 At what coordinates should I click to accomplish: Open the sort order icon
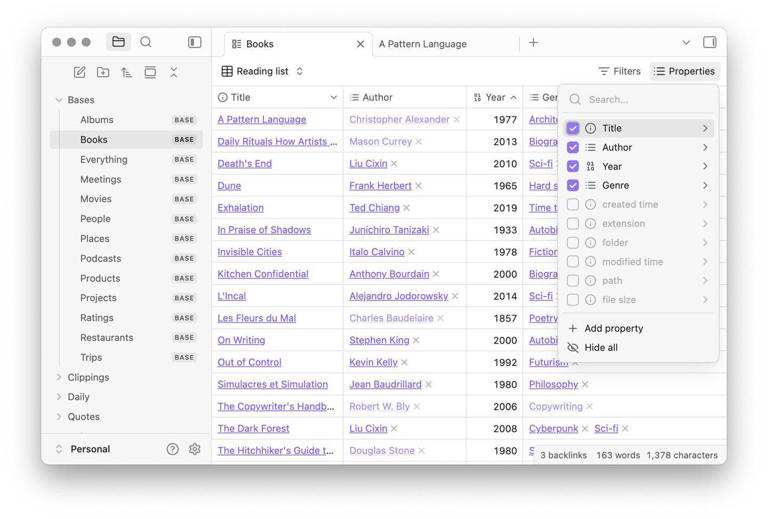(126, 72)
